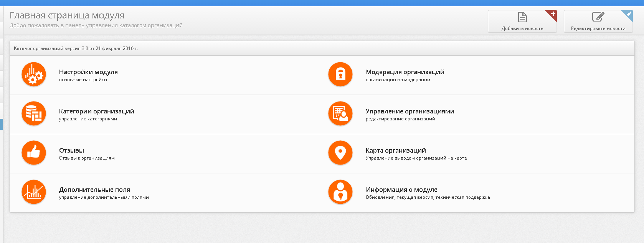
Task: Click the pencil edit icon in Редактировать новости
Action: click(598, 17)
